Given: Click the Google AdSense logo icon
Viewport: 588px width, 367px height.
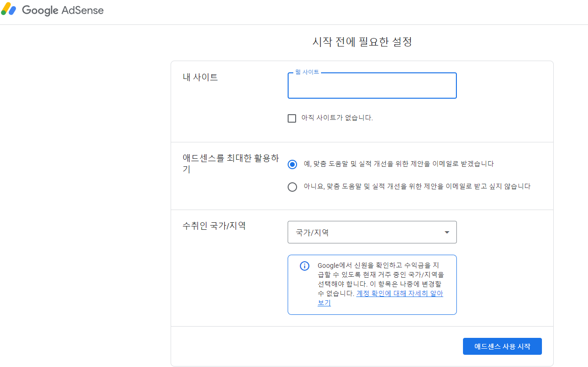Looking at the screenshot, I should pos(8,9).
